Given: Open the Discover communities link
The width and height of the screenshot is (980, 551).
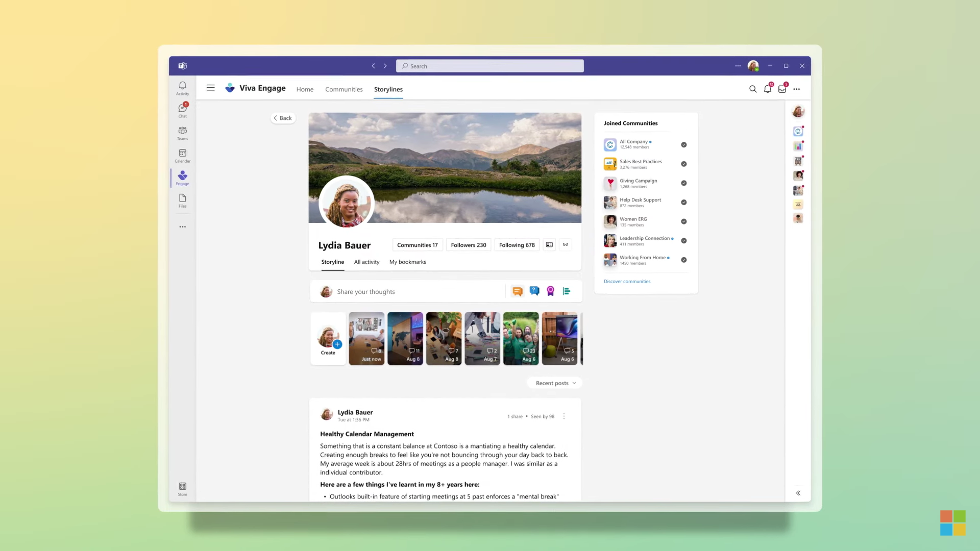Looking at the screenshot, I should click(627, 282).
